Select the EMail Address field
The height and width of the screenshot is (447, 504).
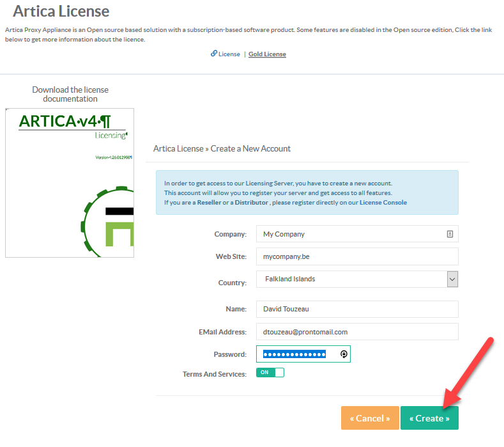pyautogui.click(x=357, y=332)
